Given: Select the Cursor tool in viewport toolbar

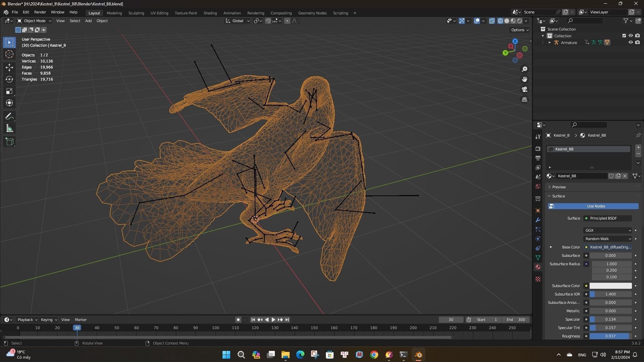Looking at the screenshot, I should (9, 54).
